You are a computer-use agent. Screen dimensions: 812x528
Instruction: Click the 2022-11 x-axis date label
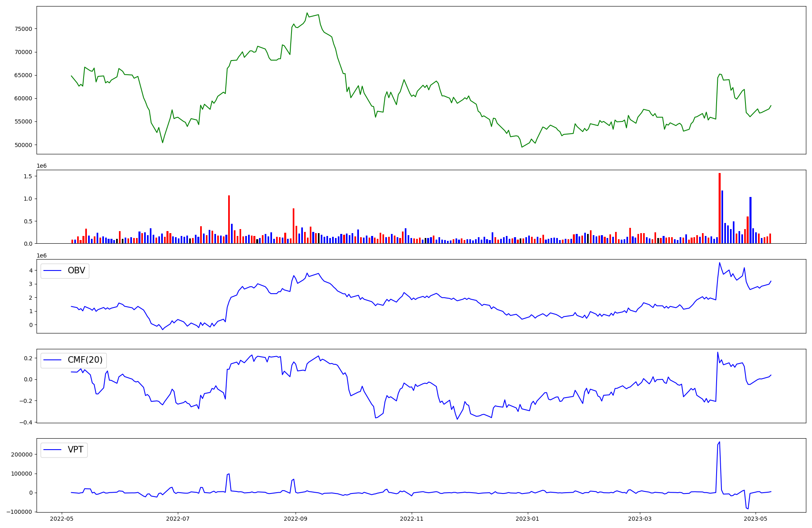point(412,518)
